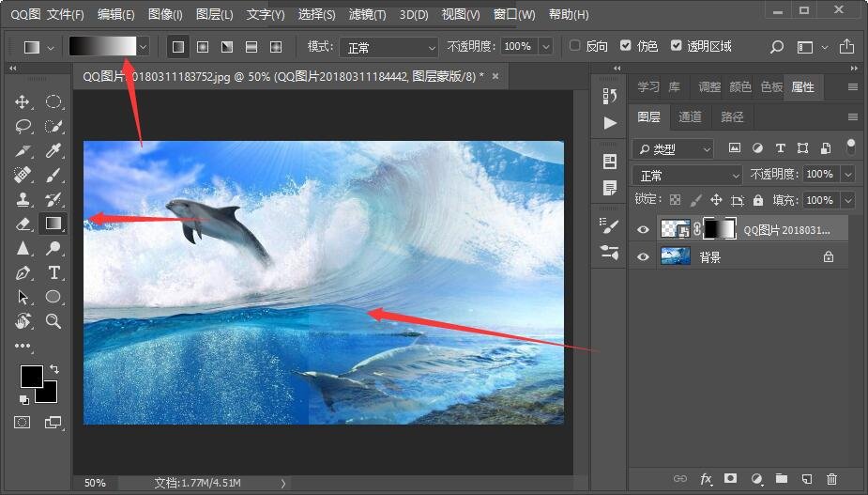Select the Gradient tool in the toolbox
Image resolution: width=868 pixels, height=495 pixels.
pos(53,224)
